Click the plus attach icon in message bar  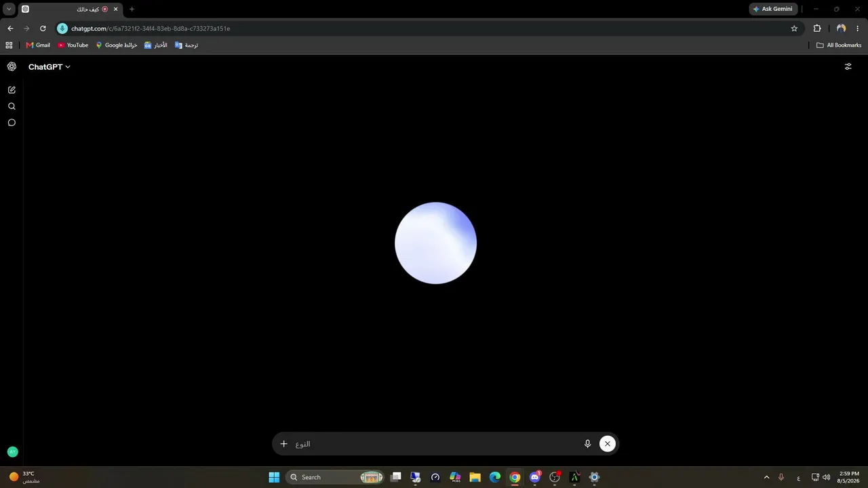point(284,444)
